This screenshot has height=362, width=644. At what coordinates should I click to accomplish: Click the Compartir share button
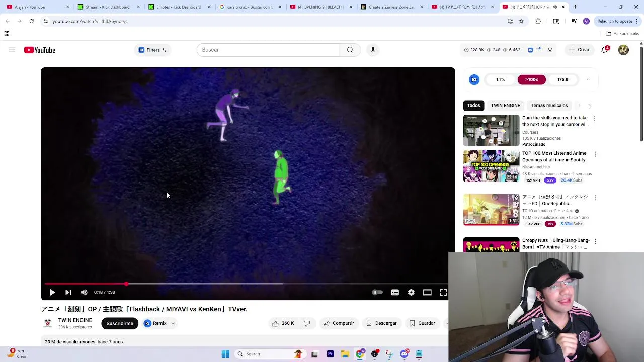pos(339,323)
